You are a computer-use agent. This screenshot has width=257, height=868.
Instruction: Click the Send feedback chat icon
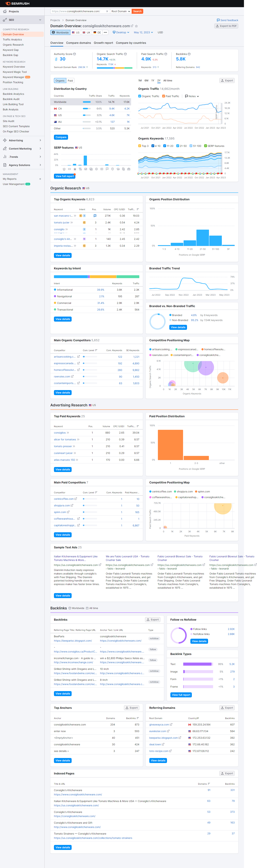tap(218, 20)
